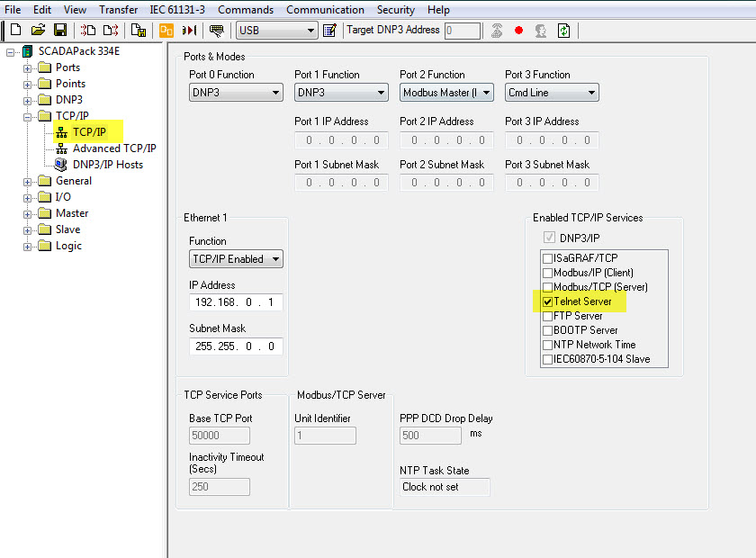Screen dimensions: 756x558
Task: Click the Ethernet 1 IP Address field
Action: click(x=236, y=302)
